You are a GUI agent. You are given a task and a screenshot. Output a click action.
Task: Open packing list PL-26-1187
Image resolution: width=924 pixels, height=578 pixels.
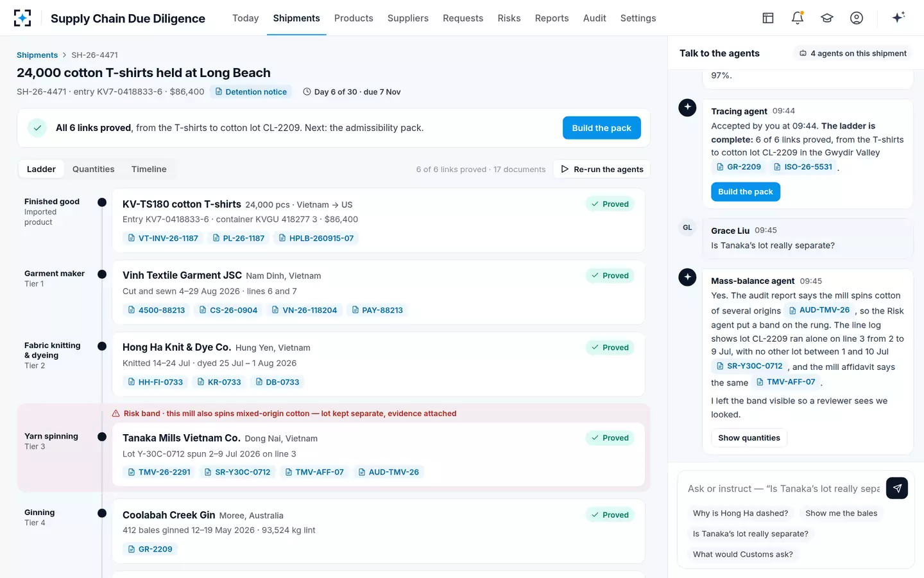point(238,238)
